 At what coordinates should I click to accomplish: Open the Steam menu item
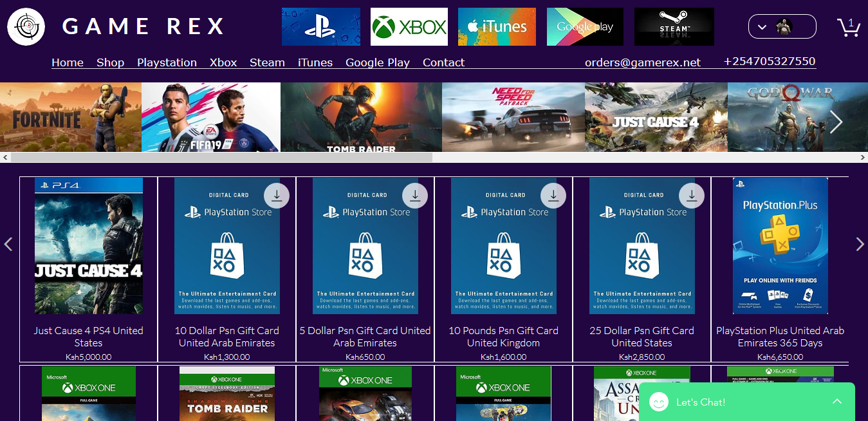coord(267,62)
